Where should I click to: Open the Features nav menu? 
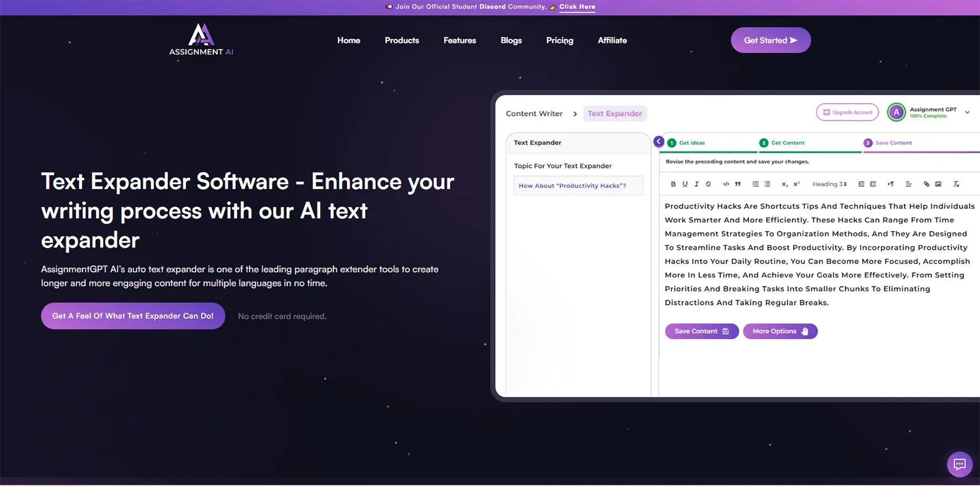point(460,40)
